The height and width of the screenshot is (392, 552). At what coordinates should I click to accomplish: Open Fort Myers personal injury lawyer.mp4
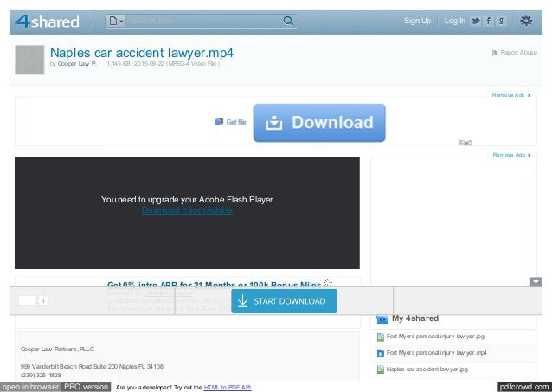point(437,352)
